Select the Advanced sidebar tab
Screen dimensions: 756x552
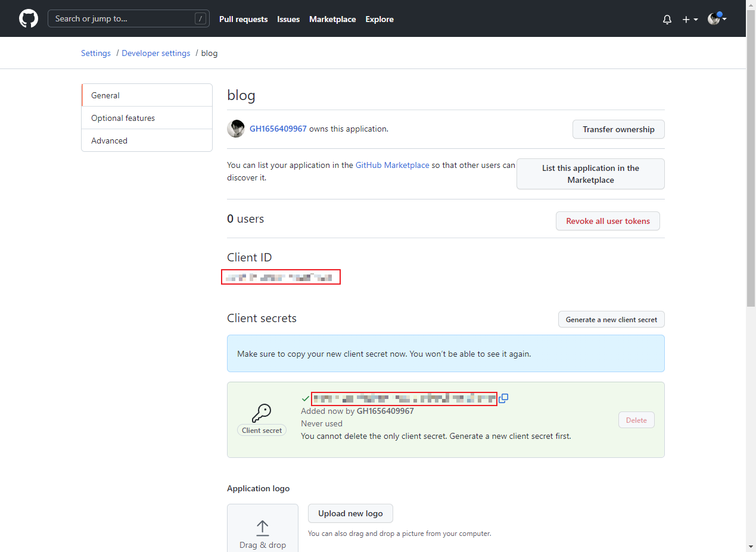(109, 140)
